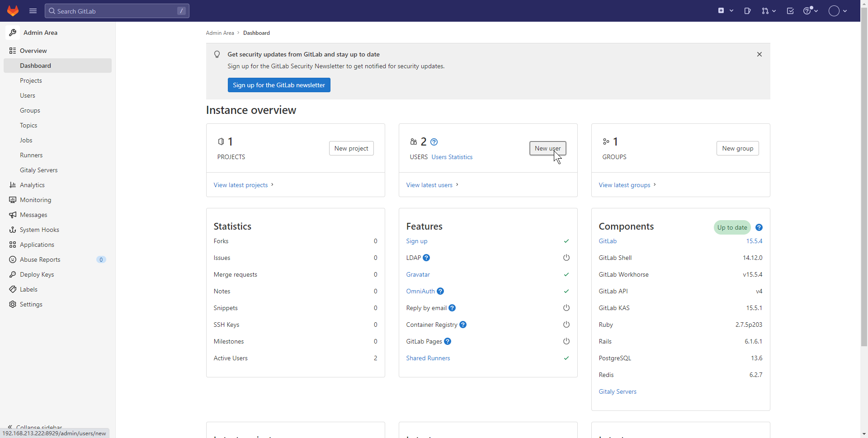Go to Abuse Reports in sidebar
This screenshot has width=868, height=438.
[40, 259]
